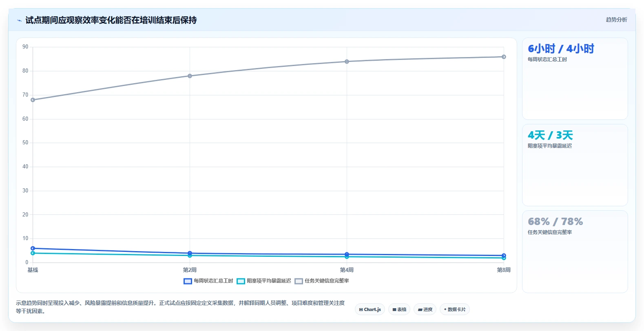Click the 第4周 x-axis label
The width and height of the screenshot is (644, 331).
(347, 270)
